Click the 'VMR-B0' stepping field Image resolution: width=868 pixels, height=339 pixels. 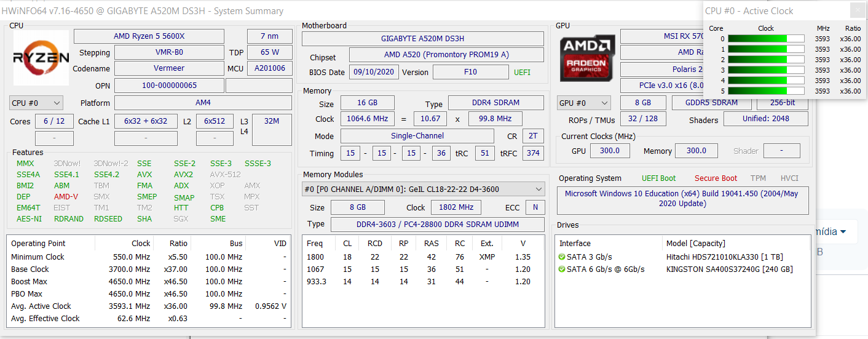click(x=169, y=52)
